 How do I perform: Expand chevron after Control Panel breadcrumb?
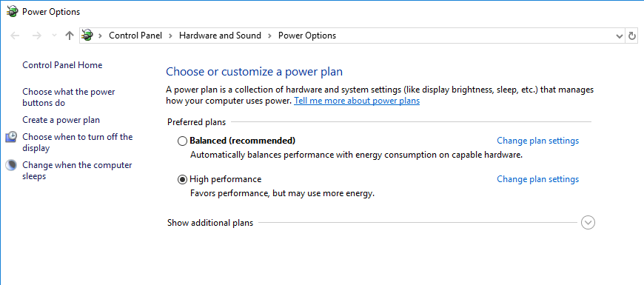[170, 36]
